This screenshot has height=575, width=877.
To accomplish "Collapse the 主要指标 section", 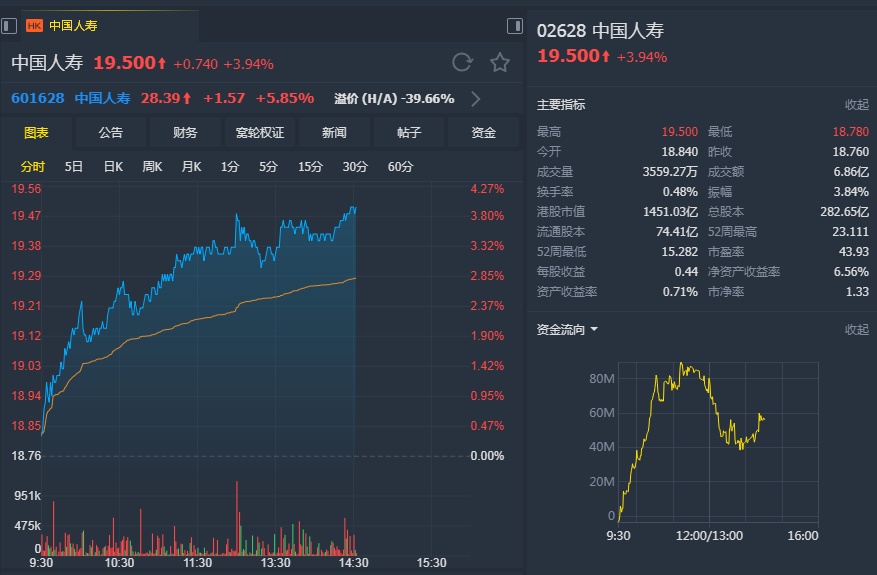I will click(856, 104).
